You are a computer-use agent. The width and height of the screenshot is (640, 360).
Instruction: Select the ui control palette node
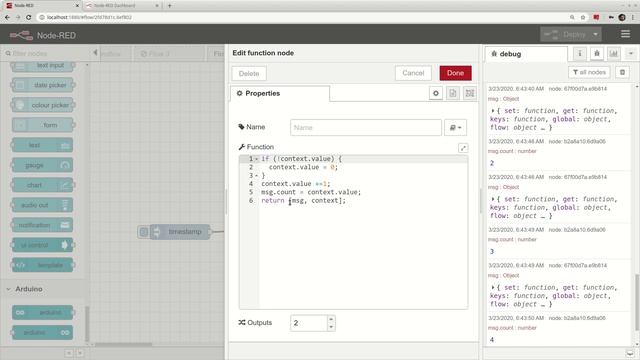tap(42, 245)
